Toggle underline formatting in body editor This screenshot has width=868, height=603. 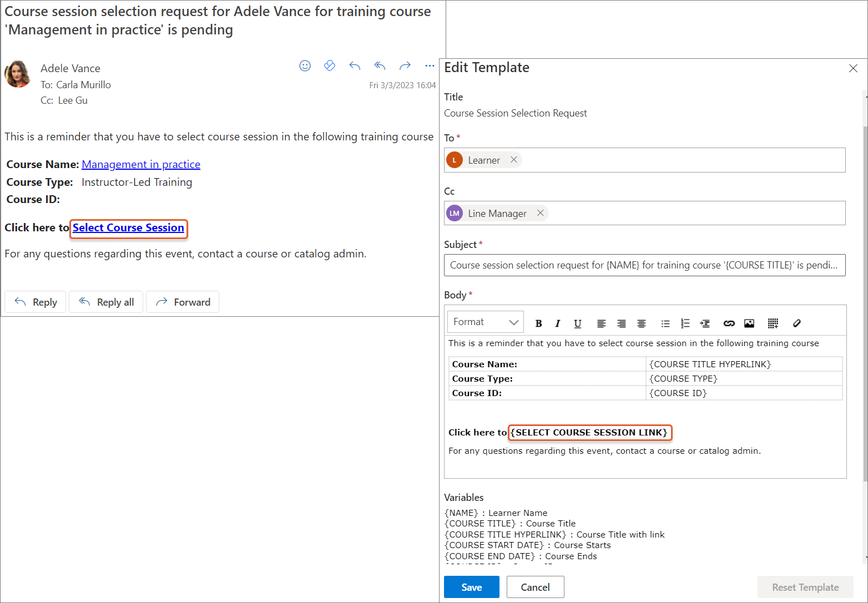pyautogui.click(x=577, y=323)
